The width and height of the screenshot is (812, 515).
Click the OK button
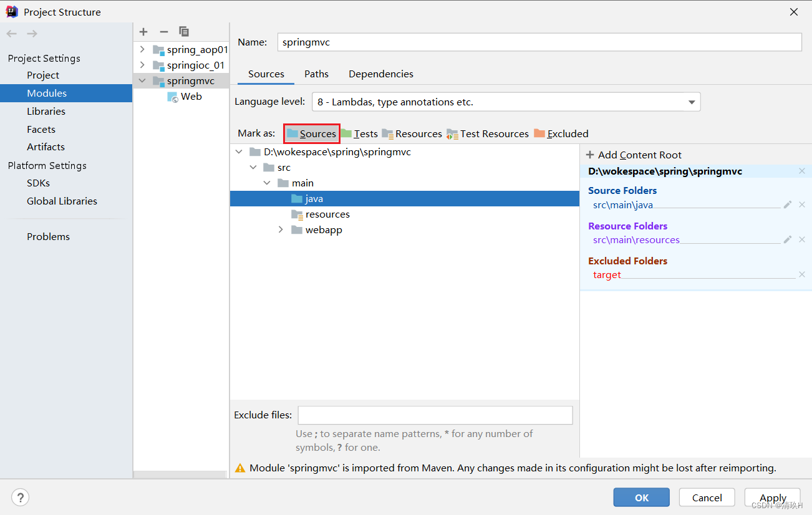click(641, 498)
